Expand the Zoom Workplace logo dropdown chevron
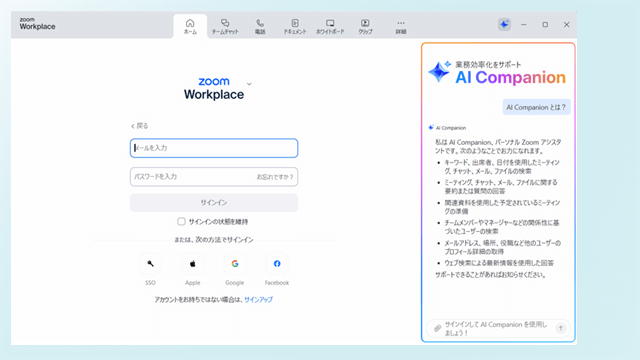This screenshot has width=640, height=360. (x=249, y=84)
